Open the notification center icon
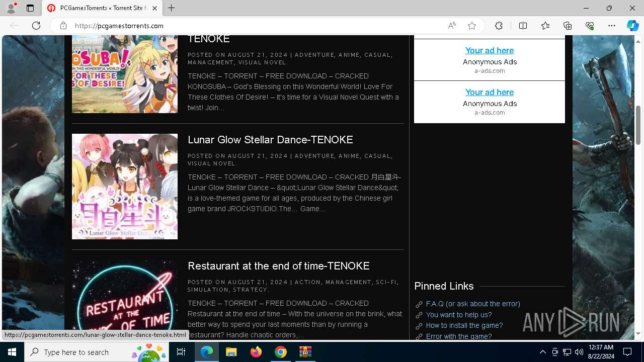Screen dimensions: 644x362 click(627, 352)
